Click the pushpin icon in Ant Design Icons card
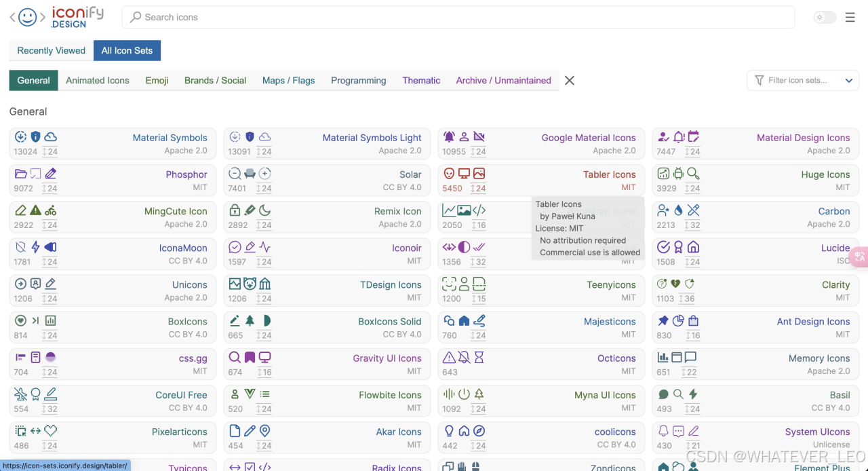Image resolution: width=868 pixels, height=471 pixels. point(663,320)
